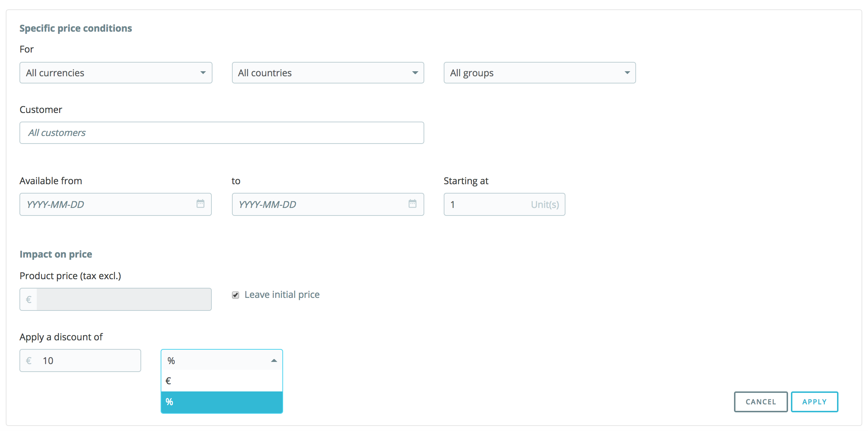Uncheck the Leave initial price checkbox

click(x=236, y=295)
